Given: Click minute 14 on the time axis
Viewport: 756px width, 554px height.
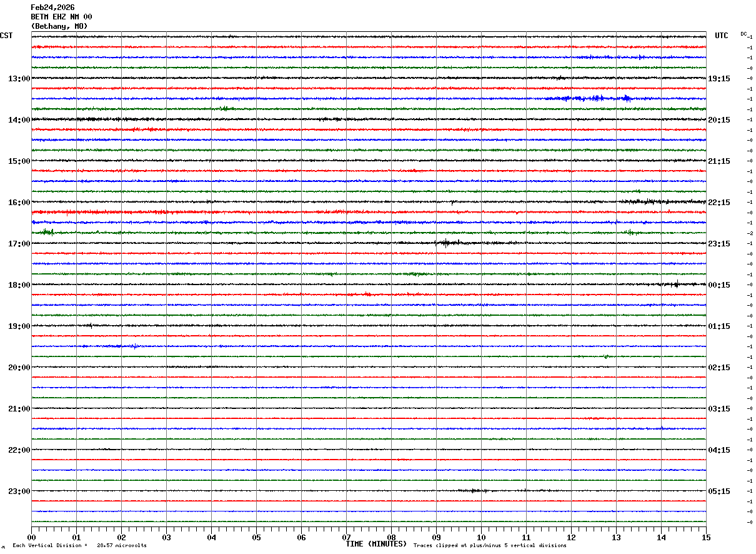Looking at the screenshot, I should click(x=661, y=538).
